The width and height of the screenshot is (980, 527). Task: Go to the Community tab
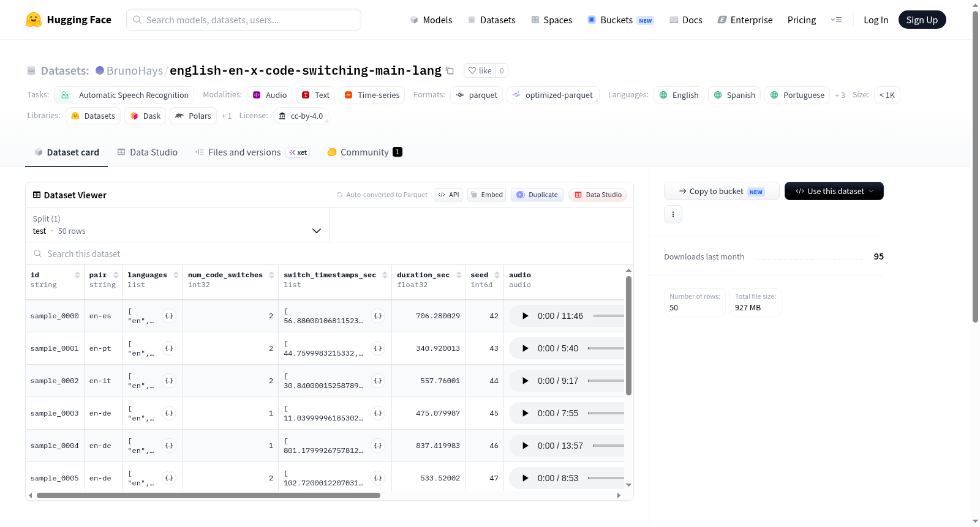(x=365, y=152)
